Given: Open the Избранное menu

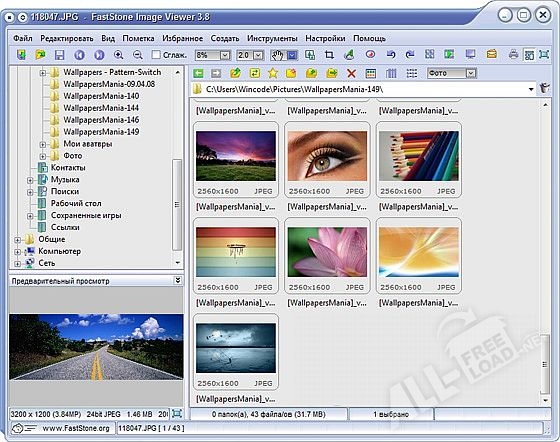Looking at the screenshot, I should [182, 38].
